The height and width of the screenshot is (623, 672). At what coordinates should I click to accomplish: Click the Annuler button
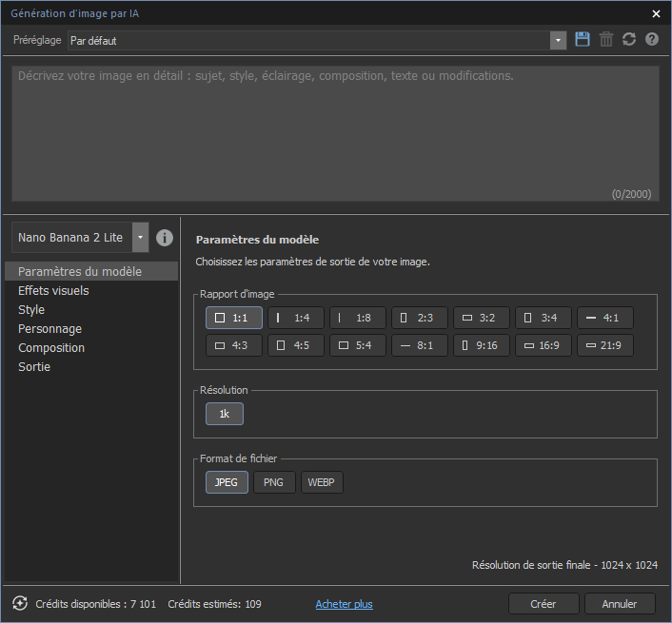pos(620,604)
